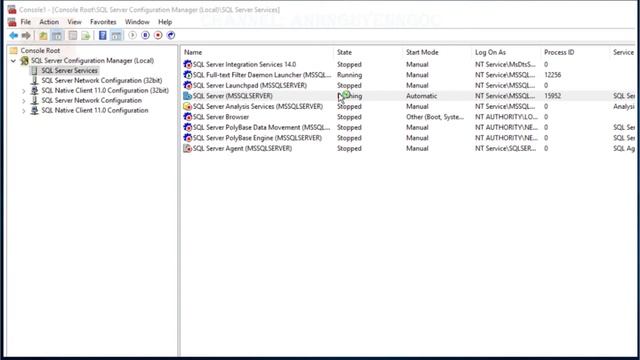The image size is (640, 360).
Task: Expand the SQL Native Client 11.0 Configuration node
Action: click(24, 111)
